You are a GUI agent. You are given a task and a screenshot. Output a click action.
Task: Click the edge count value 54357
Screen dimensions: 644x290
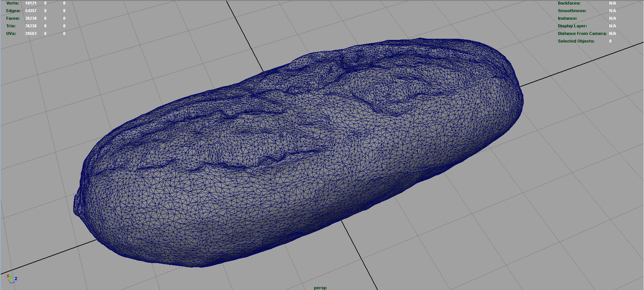coord(31,11)
